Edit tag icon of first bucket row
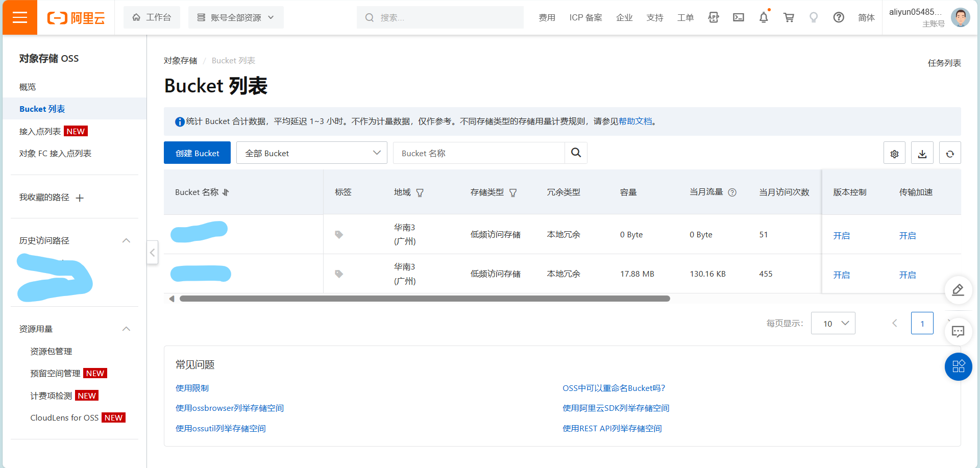This screenshot has height=468, width=980. coord(339,235)
